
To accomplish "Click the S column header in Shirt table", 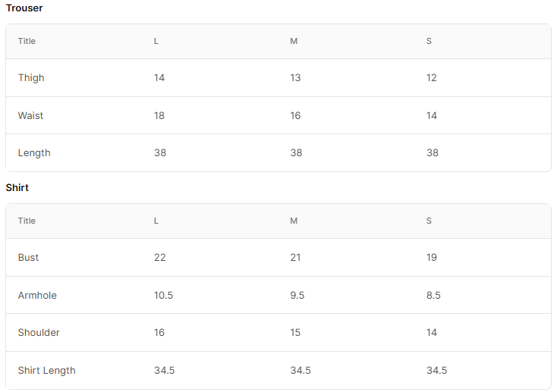I will pyautogui.click(x=429, y=221).
